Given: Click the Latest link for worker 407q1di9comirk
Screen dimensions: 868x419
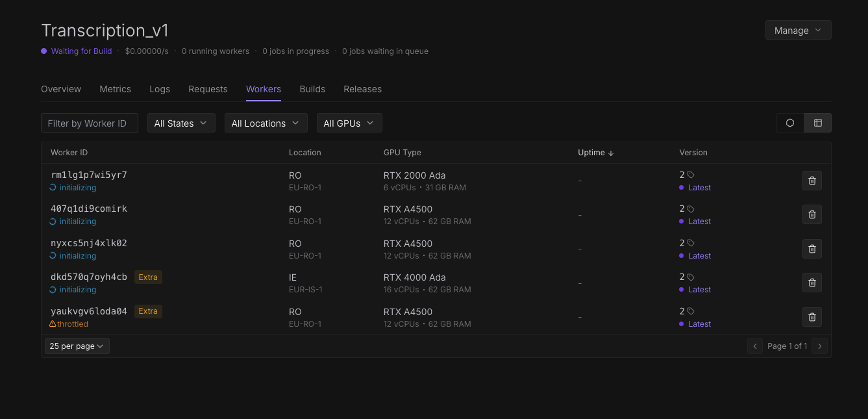Looking at the screenshot, I should (x=699, y=222).
